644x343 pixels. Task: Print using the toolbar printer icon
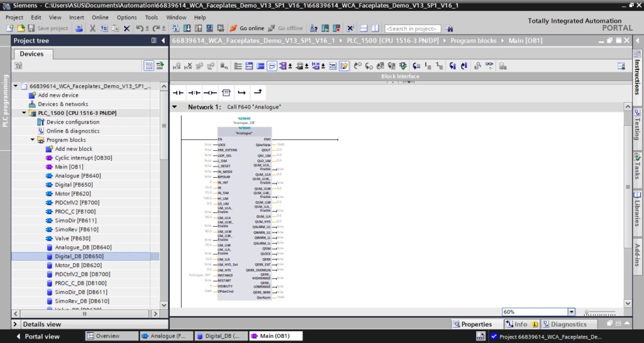point(79,28)
